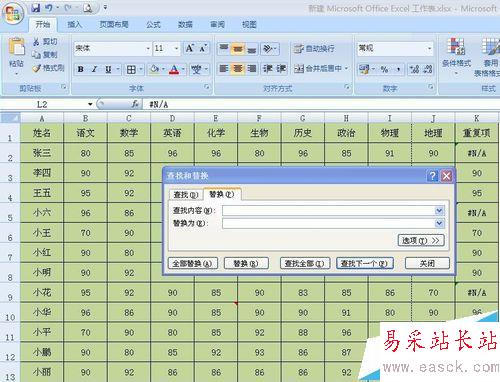Align text to middle of cell
500x382 pixels.
tap(238, 49)
